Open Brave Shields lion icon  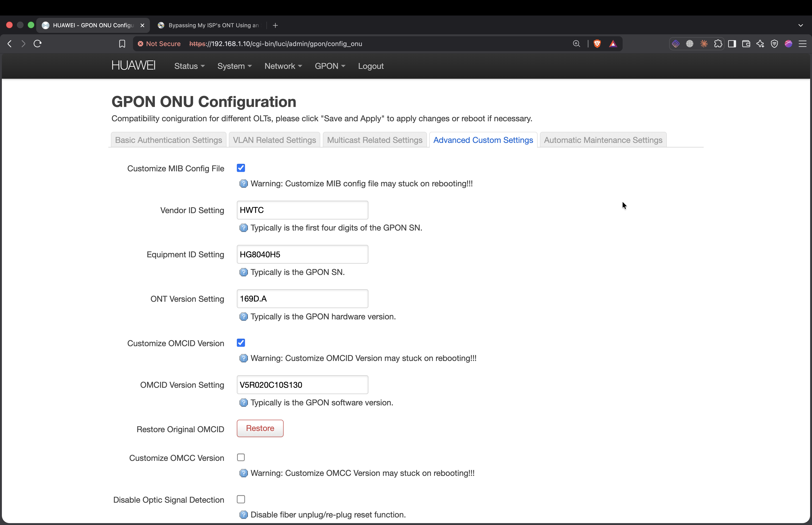(x=597, y=44)
